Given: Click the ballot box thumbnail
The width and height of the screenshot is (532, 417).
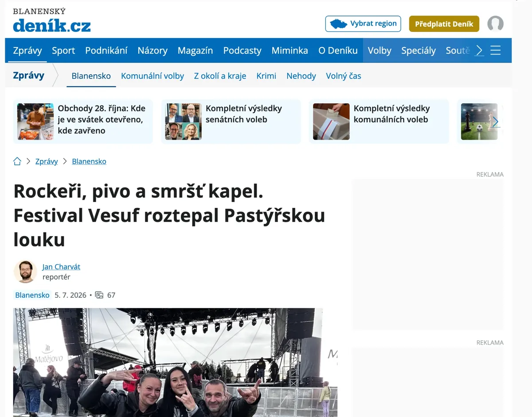Looking at the screenshot, I should tap(331, 121).
